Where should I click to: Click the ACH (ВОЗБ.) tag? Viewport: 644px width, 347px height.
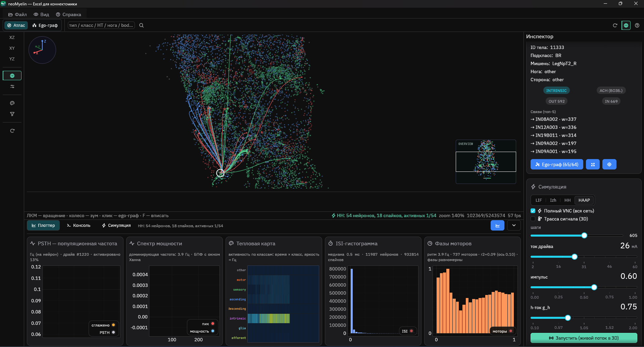tap(611, 91)
